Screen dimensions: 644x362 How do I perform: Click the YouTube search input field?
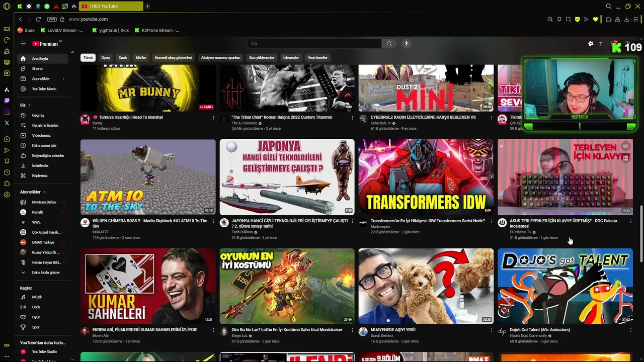click(x=314, y=44)
